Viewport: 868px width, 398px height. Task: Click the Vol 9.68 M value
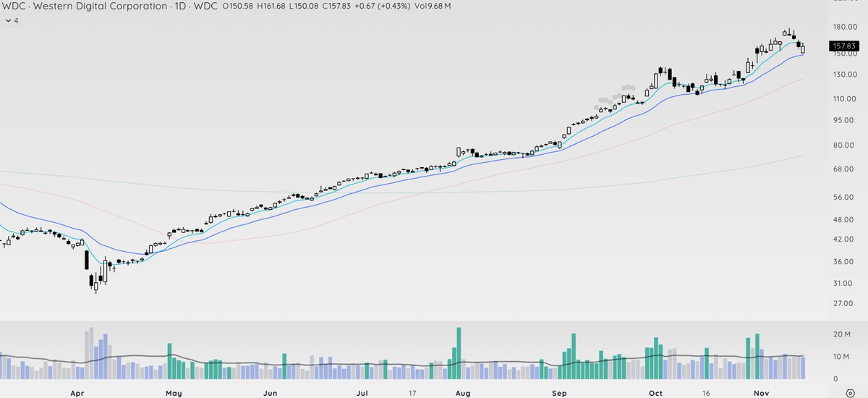[x=431, y=7]
